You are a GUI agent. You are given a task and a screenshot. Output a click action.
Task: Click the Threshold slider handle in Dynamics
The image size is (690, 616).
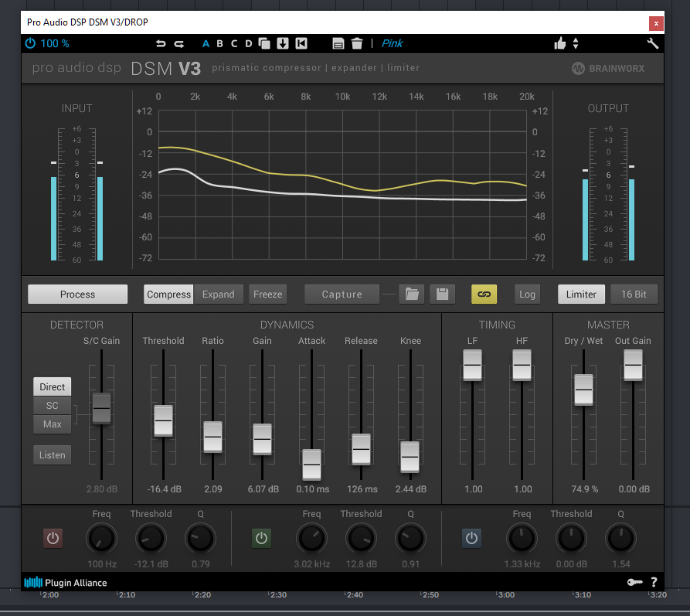pyautogui.click(x=163, y=420)
